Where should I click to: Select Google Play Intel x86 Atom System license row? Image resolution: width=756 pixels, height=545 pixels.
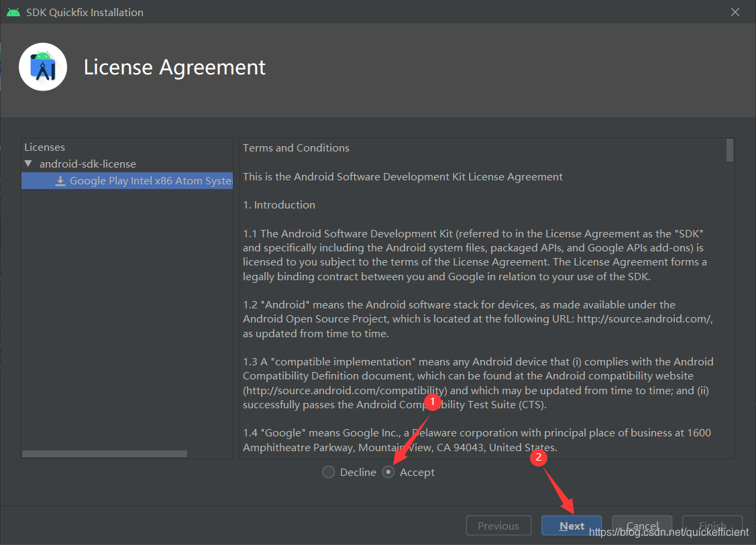click(x=127, y=181)
